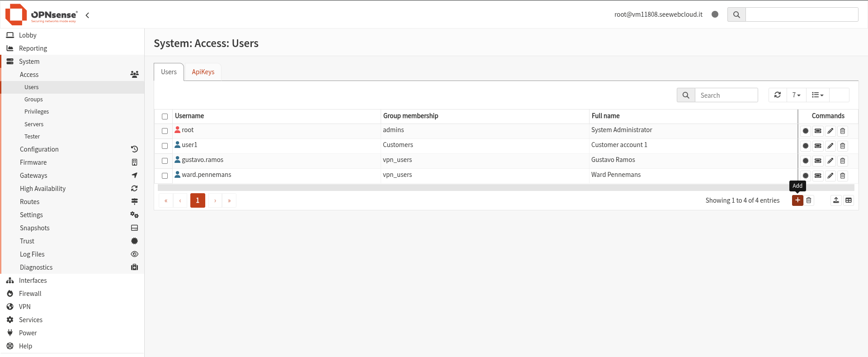Select the Users tab
Viewport: 868px width, 357px height.
(169, 72)
